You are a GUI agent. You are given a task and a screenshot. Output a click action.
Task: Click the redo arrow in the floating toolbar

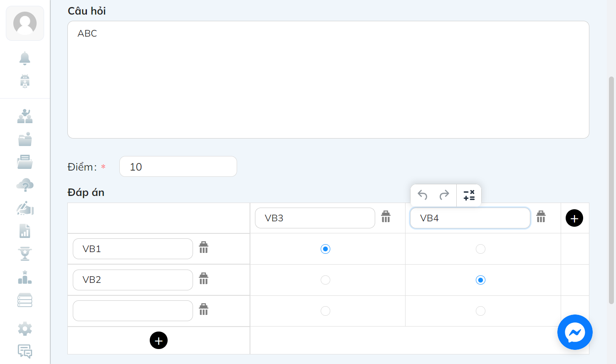pos(444,195)
